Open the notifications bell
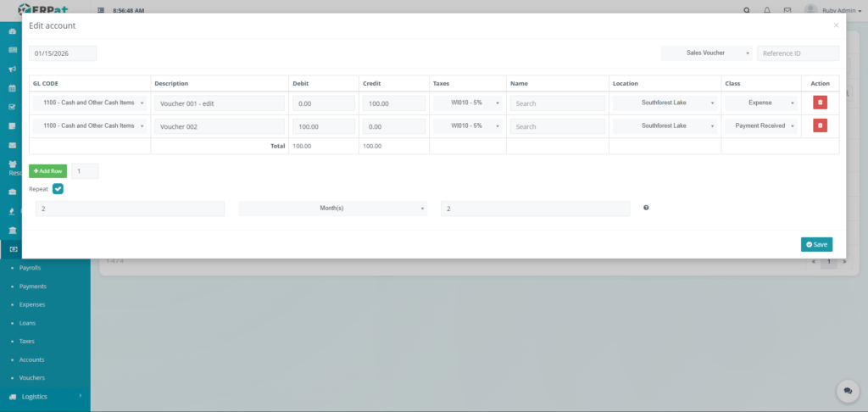The width and height of the screenshot is (868, 412). click(x=767, y=11)
